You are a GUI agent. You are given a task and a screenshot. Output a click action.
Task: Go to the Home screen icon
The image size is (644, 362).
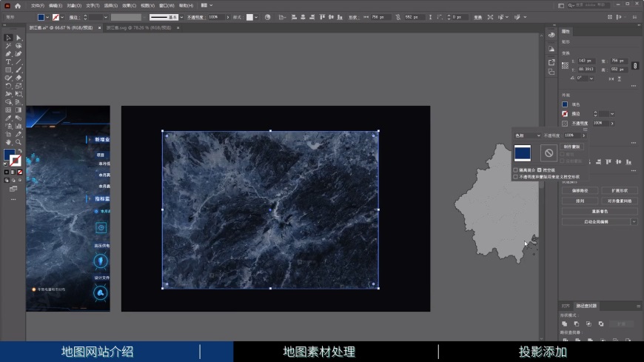[x=18, y=6]
